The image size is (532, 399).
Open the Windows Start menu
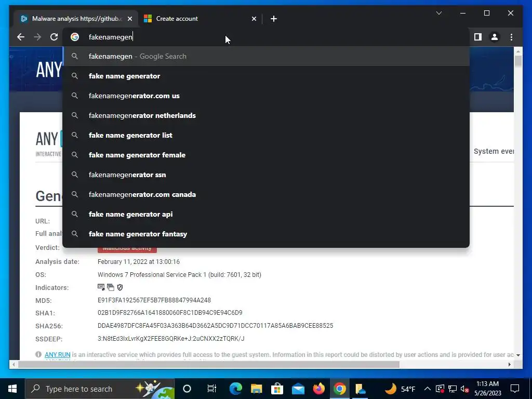pyautogui.click(x=12, y=389)
